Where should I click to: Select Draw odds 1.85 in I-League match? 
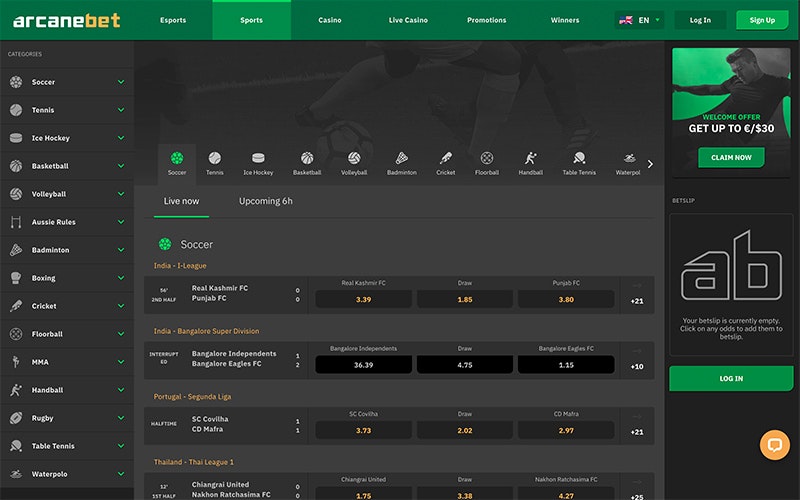point(465,299)
